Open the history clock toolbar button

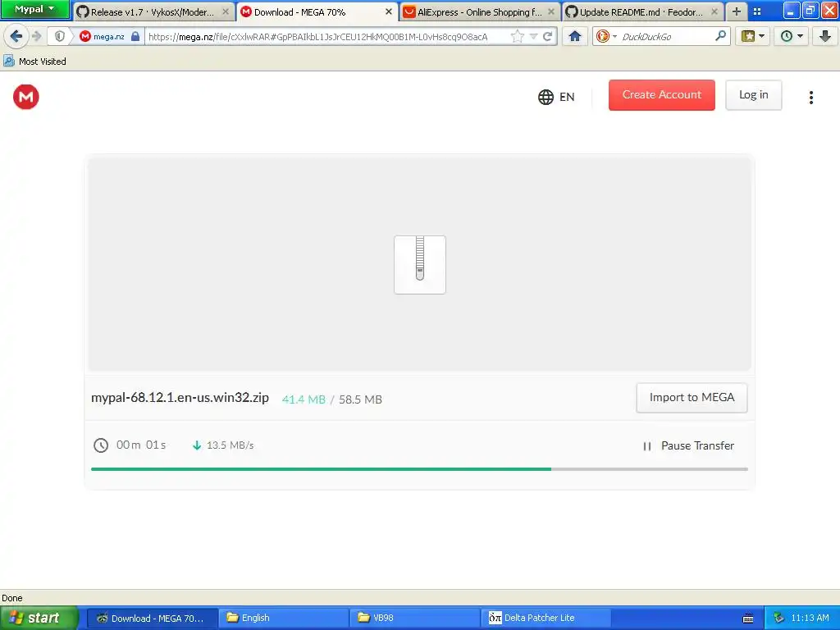point(792,36)
